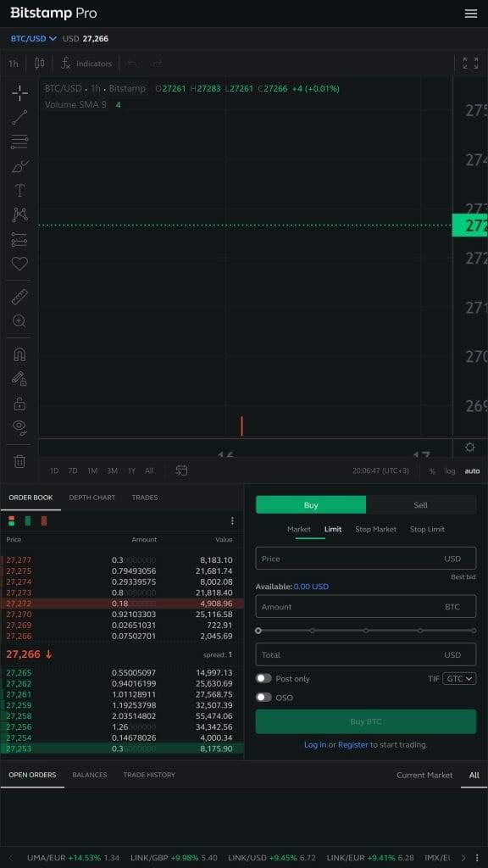Screen dimensions: 488x868
Task: Click the undo arrow in chart toolbar
Action: (131, 63)
